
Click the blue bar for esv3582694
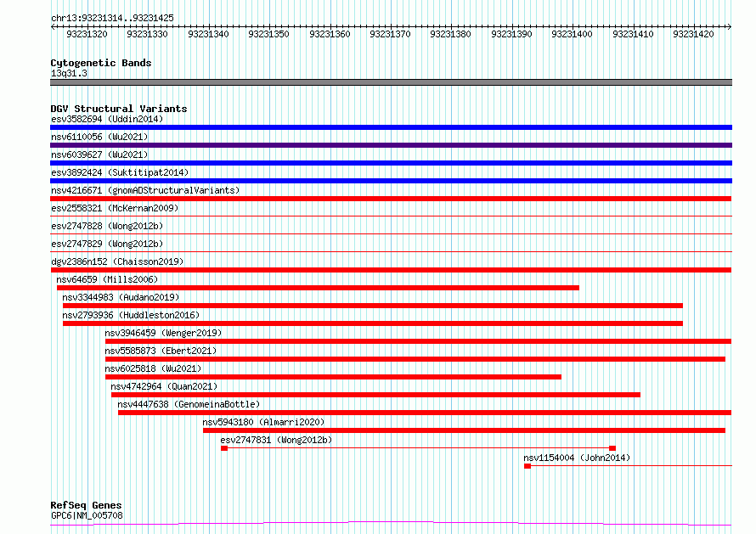pos(391,127)
